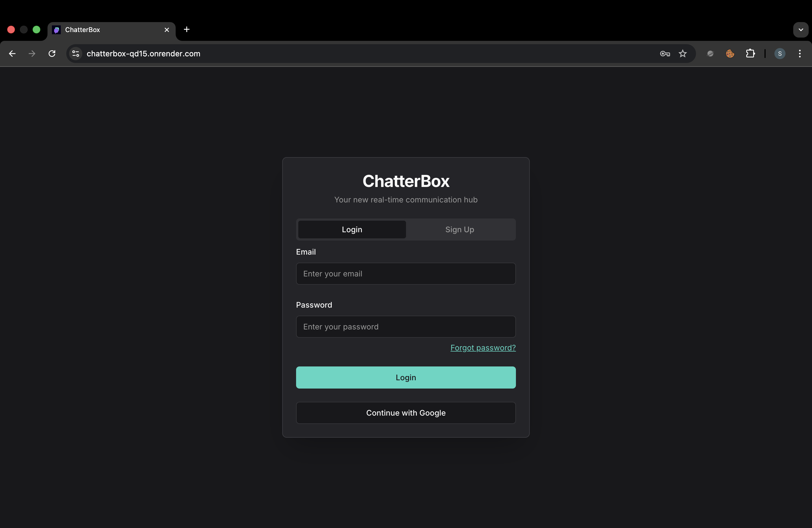812x528 pixels.
Task: Expand the tab search dropdown arrow
Action: click(800, 30)
